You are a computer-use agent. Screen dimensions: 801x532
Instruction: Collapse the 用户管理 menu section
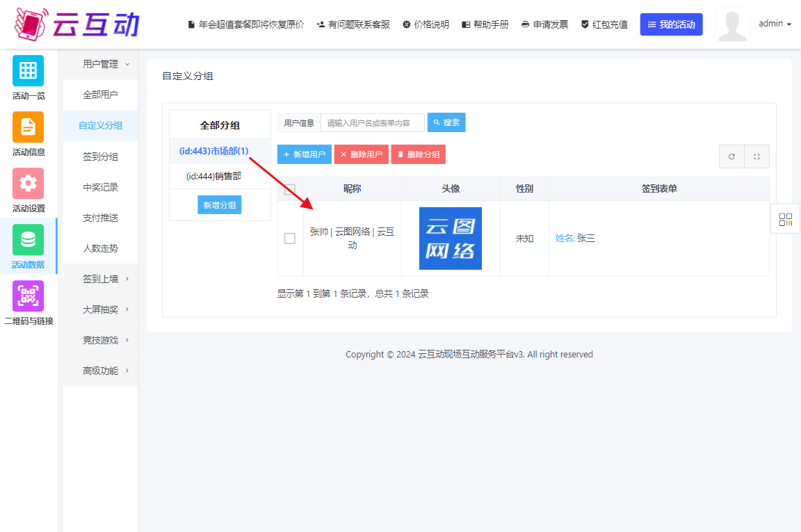coord(105,64)
